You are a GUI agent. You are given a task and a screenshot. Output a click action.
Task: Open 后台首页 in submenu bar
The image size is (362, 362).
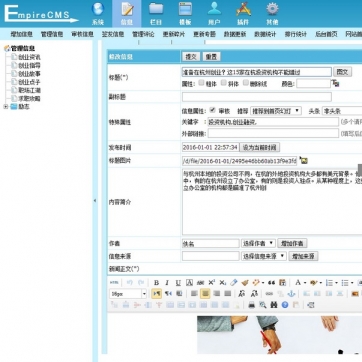tap(326, 34)
